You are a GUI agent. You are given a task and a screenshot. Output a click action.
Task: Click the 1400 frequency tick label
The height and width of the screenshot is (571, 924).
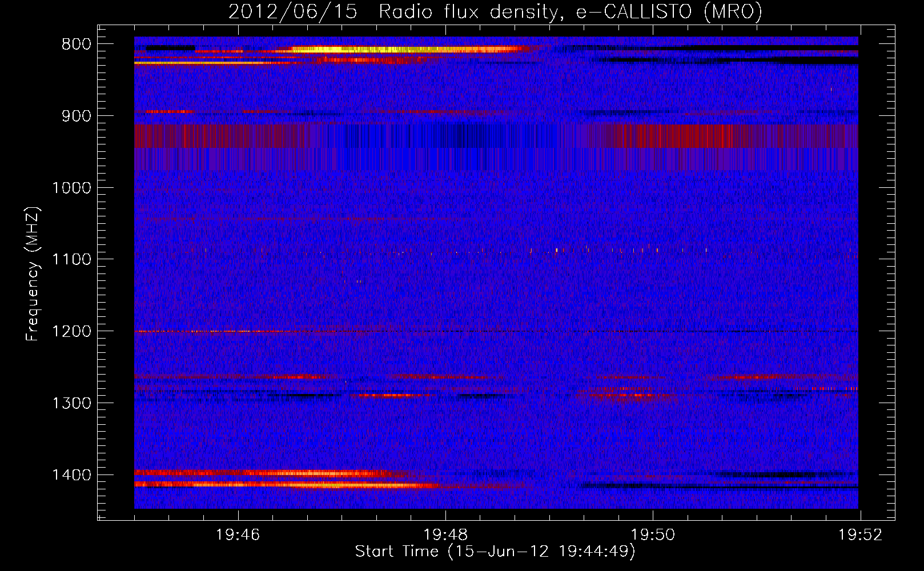point(71,475)
